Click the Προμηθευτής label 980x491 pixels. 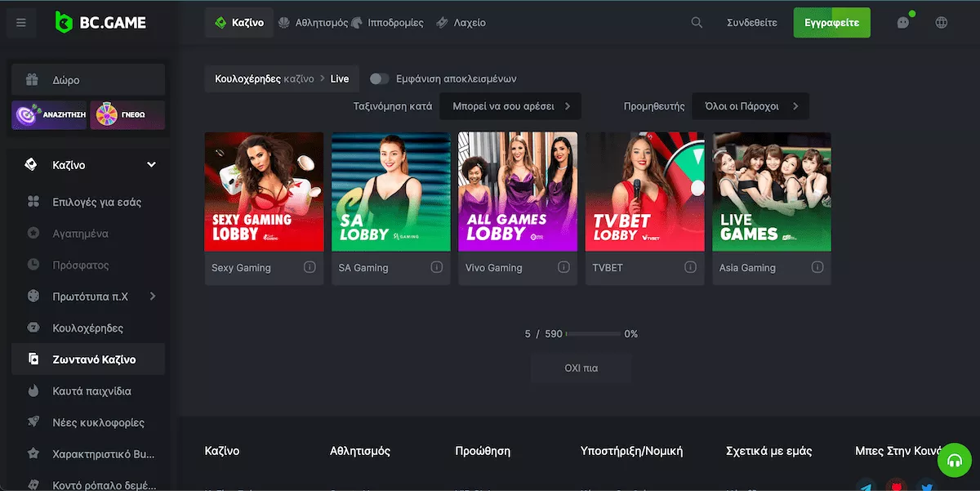tap(654, 106)
